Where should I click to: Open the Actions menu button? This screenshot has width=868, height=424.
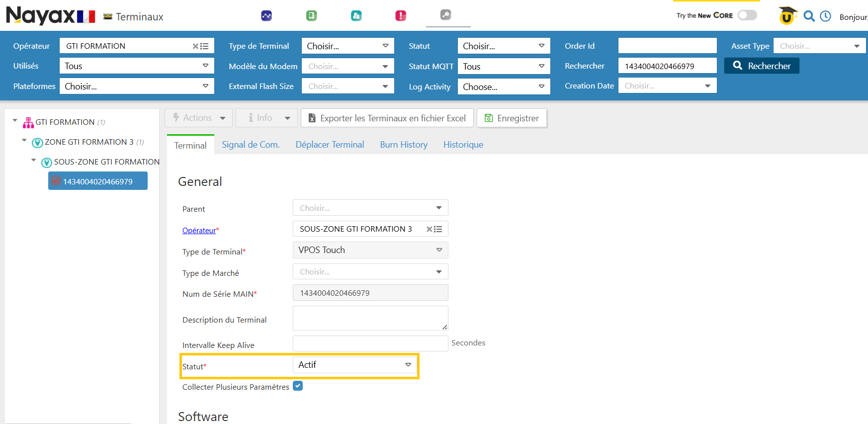click(x=199, y=118)
